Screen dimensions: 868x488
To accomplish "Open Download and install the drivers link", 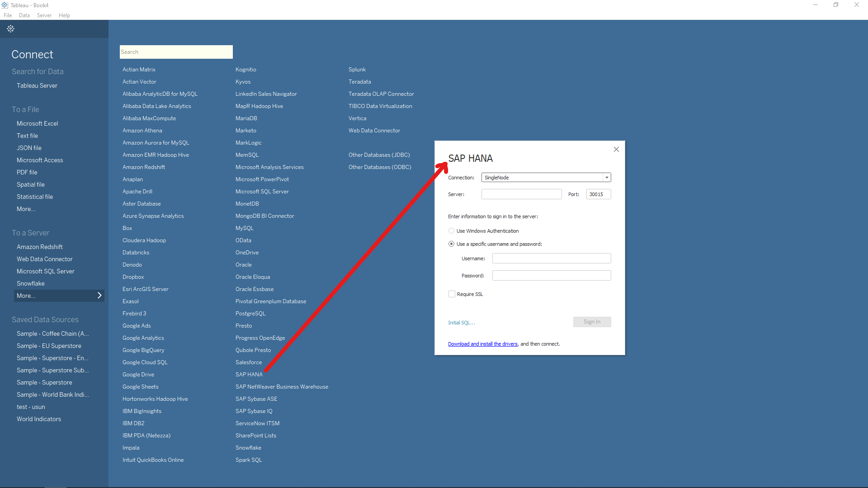I will click(x=482, y=344).
